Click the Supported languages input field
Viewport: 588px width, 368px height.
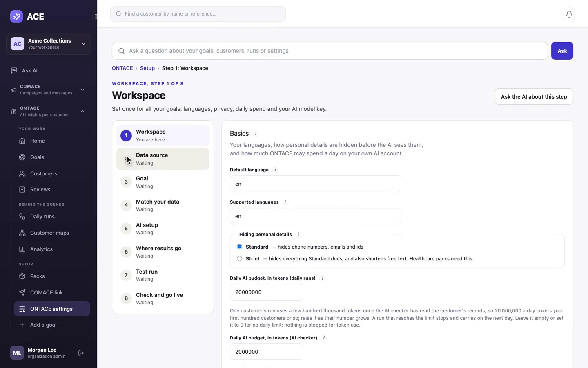point(316,216)
